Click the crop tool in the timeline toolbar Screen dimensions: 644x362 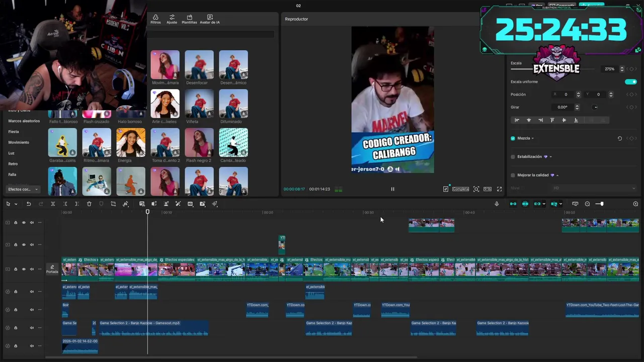click(x=113, y=204)
